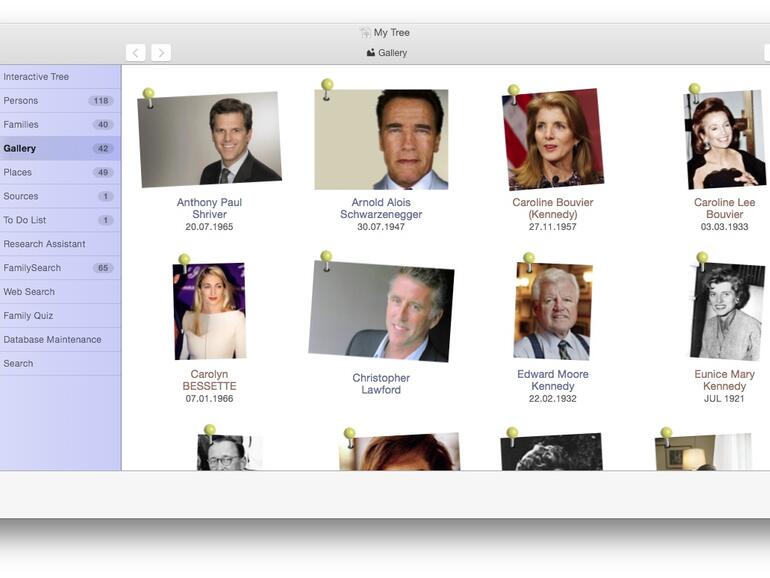Open Caroline Bouvier (Kennedy) photo
Viewport: 770px width, 578px height.
click(553, 139)
